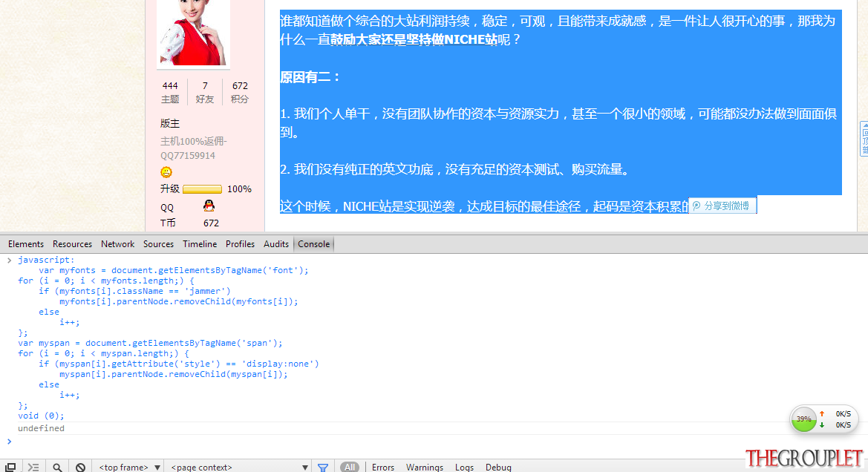Filter the console by Warnings
This screenshot has height=472, width=868.
point(425,467)
